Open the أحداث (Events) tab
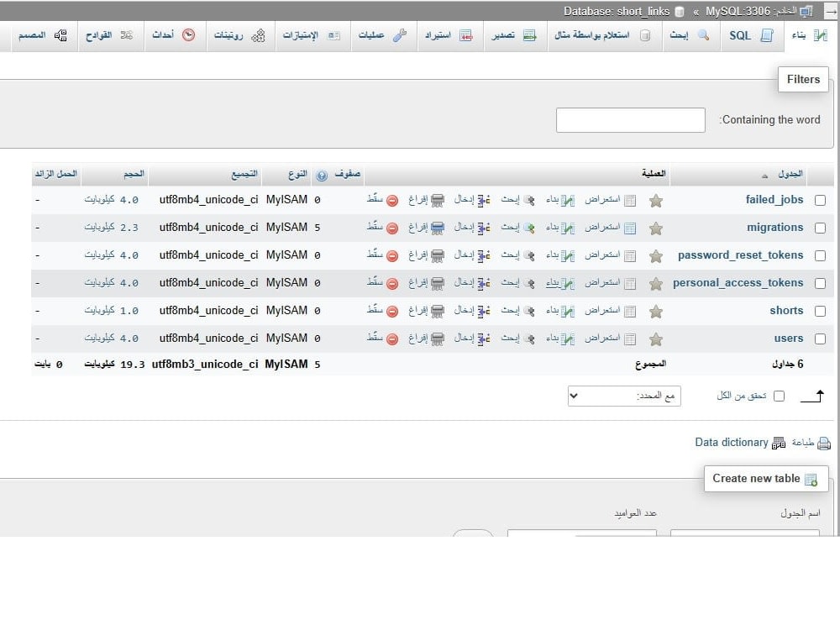This screenshot has height=630, width=840. coord(174,35)
